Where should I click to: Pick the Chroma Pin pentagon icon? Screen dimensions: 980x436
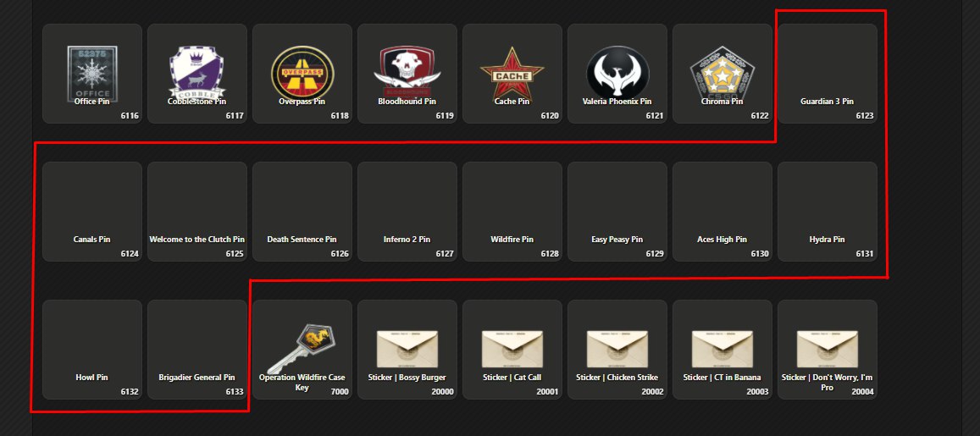[722, 73]
